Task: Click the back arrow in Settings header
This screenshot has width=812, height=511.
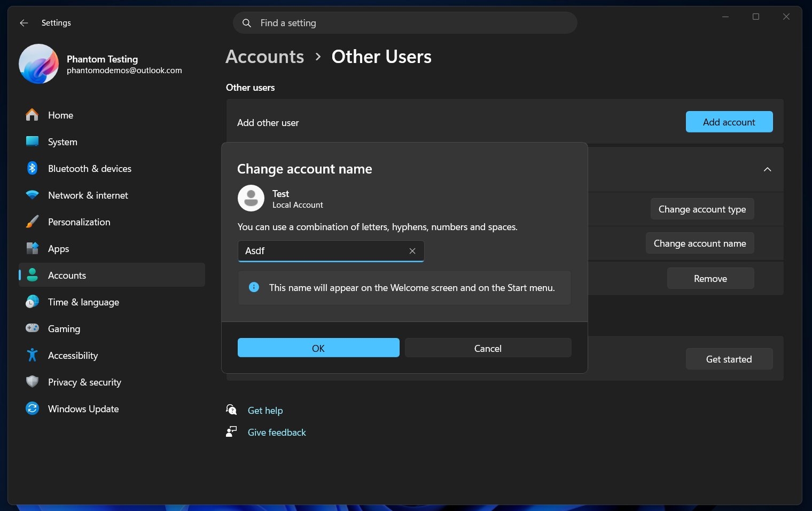Action: coord(24,23)
